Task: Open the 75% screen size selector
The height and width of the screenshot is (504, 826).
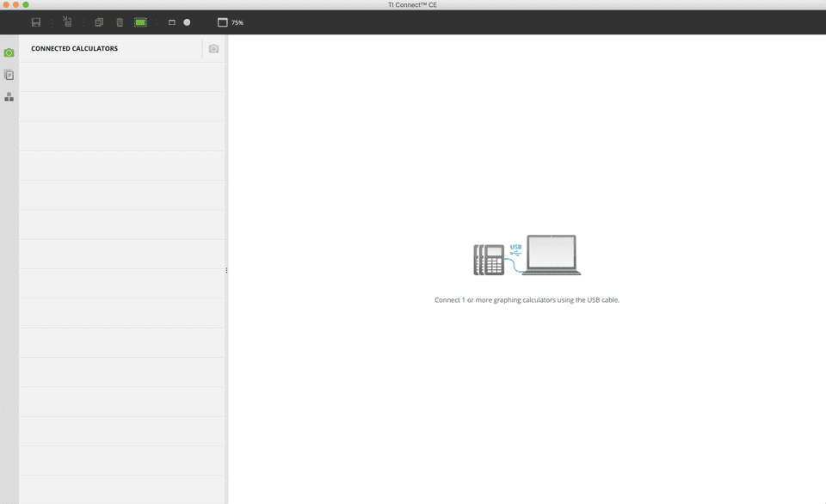Action: pyautogui.click(x=231, y=22)
